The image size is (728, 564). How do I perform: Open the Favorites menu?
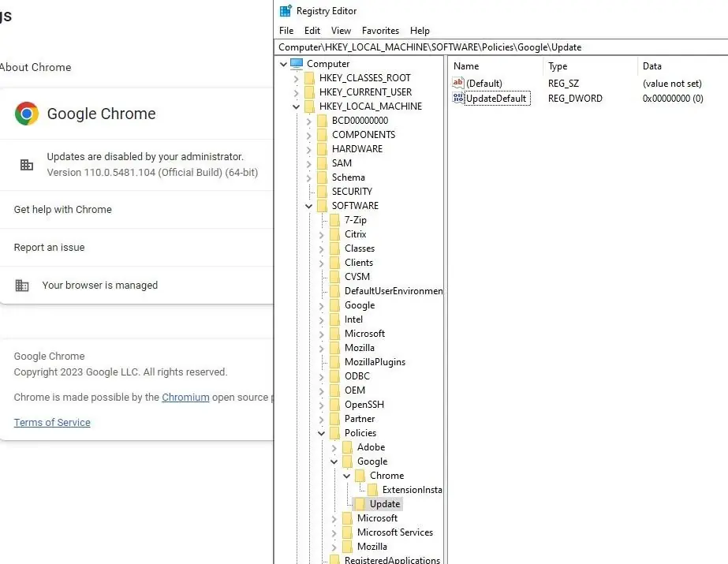[x=380, y=31]
